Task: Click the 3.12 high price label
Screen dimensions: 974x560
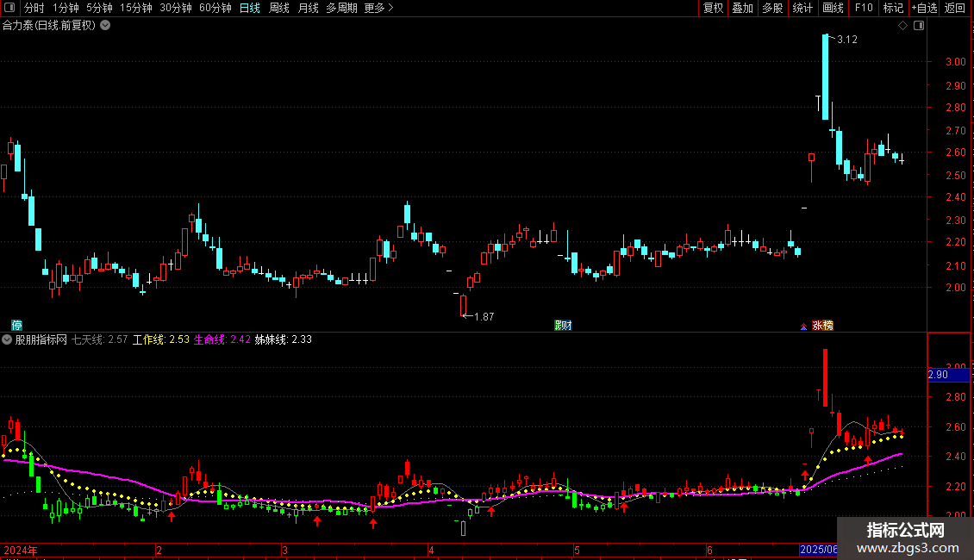Action: click(847, 40)
